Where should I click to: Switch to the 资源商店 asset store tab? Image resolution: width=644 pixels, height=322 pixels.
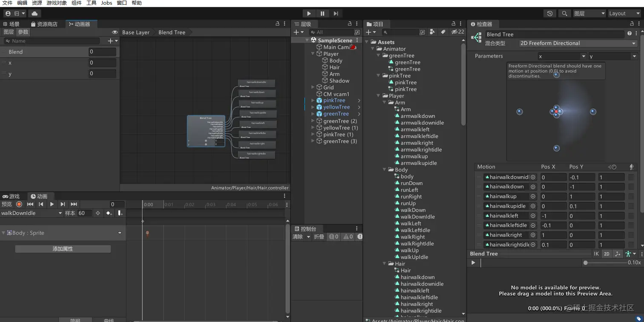[x=44, y=24]
